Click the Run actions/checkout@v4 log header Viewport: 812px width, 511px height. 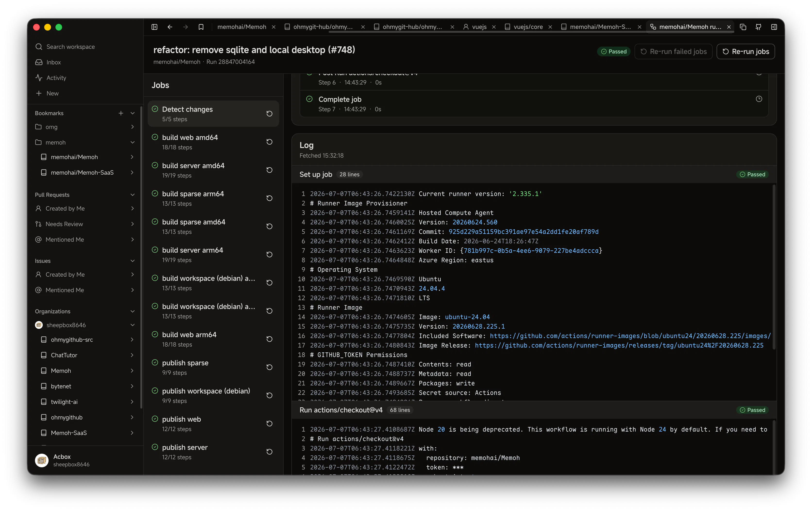point(534,410)
